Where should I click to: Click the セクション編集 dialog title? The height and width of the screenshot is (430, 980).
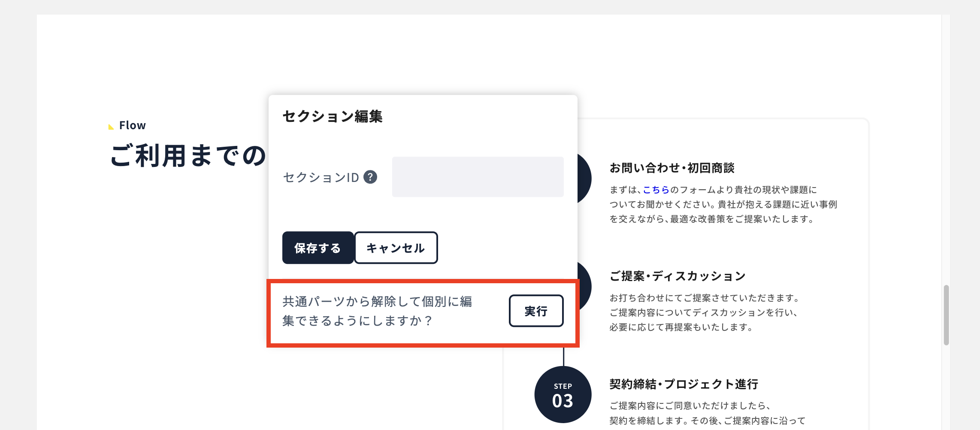pos(333,116)
